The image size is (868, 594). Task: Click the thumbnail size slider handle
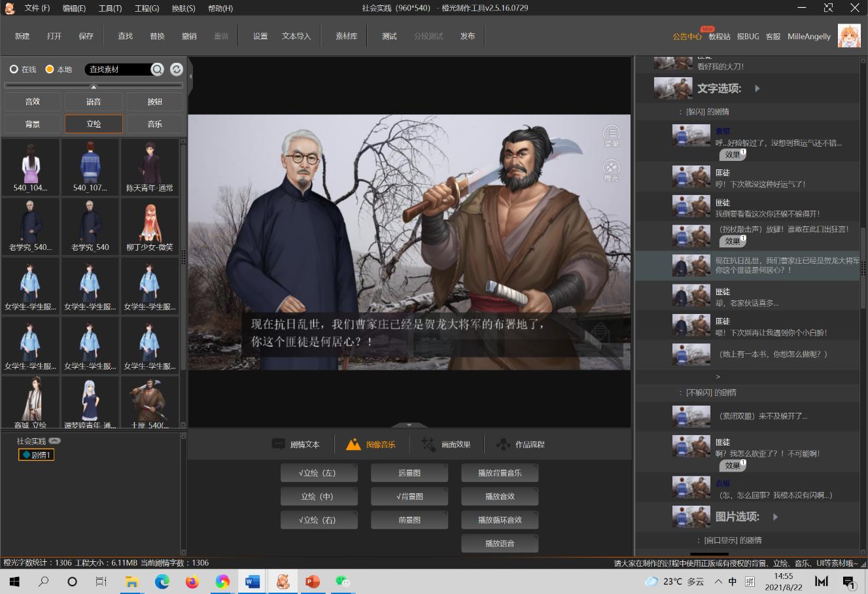click(x=94, y=86)
